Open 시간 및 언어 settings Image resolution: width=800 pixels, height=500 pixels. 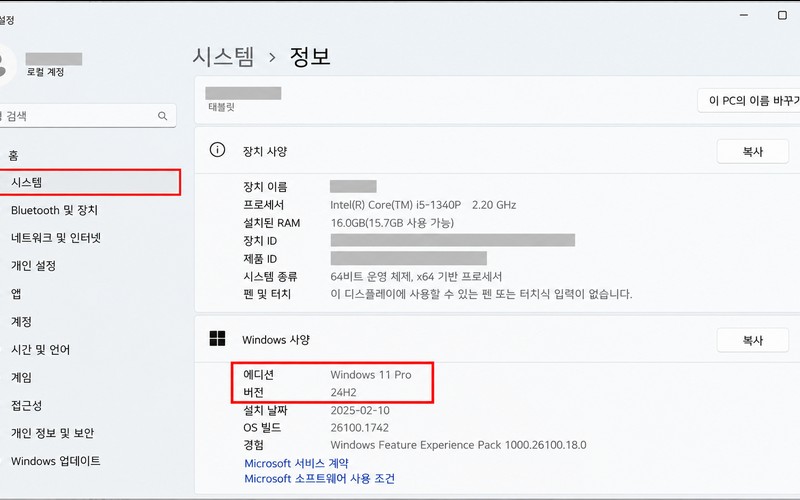click(41, 349)
